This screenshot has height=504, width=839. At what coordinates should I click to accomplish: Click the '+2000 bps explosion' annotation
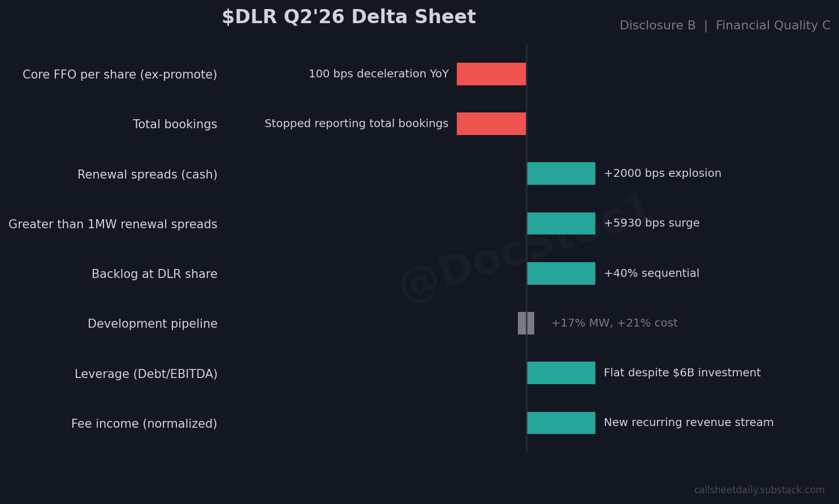point(663,173)
